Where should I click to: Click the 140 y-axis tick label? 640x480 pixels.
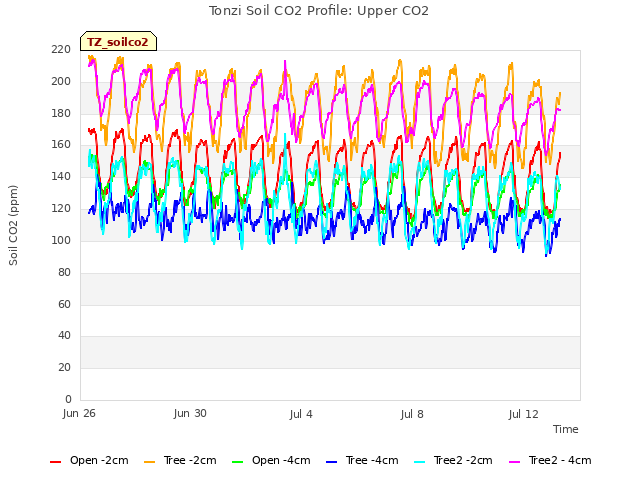click(61, 176)
